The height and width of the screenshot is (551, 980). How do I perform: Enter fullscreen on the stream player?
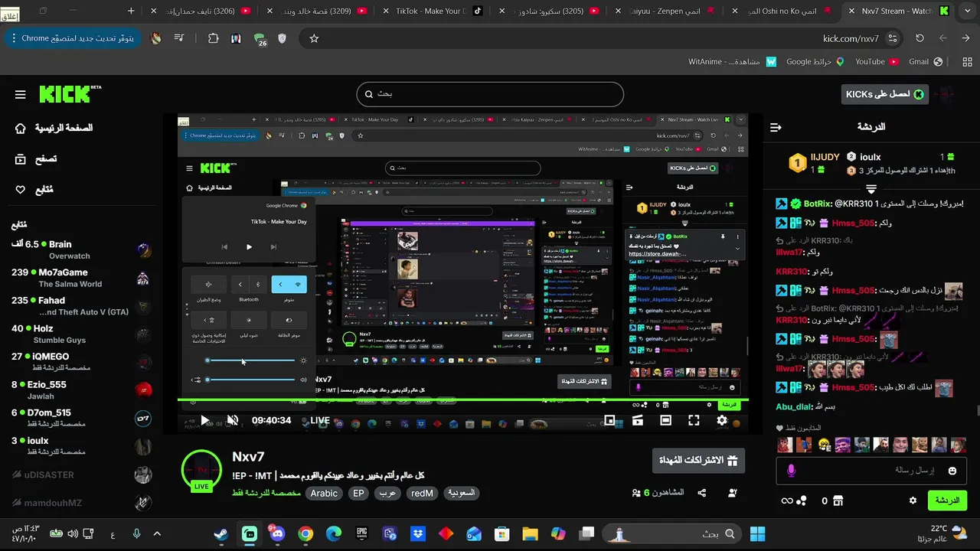(x=694, y=420)
